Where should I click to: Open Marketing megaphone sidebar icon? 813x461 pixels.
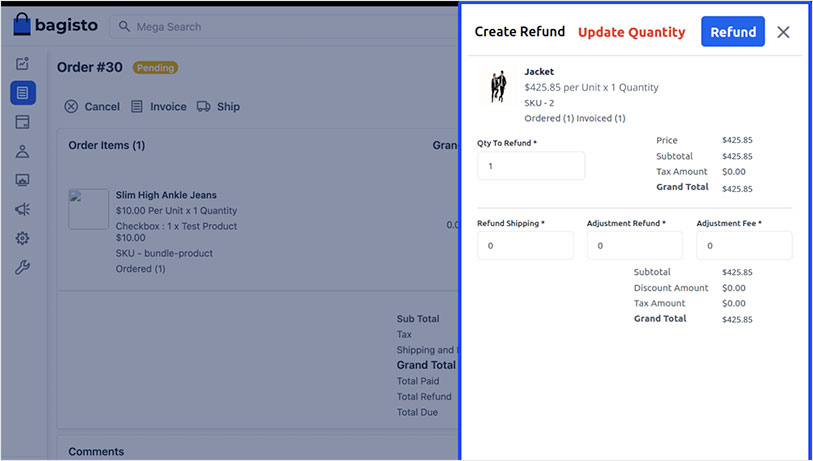[23, 209]
